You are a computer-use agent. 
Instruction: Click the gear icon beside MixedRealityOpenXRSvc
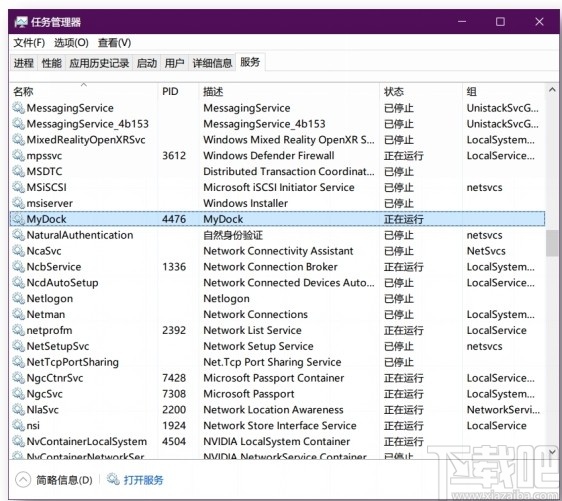click(x=18, y=139)
